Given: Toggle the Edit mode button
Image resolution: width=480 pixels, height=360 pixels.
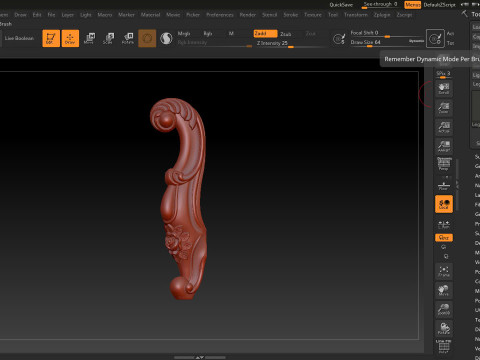Looking at the screenshot, I should pos(51,38).
